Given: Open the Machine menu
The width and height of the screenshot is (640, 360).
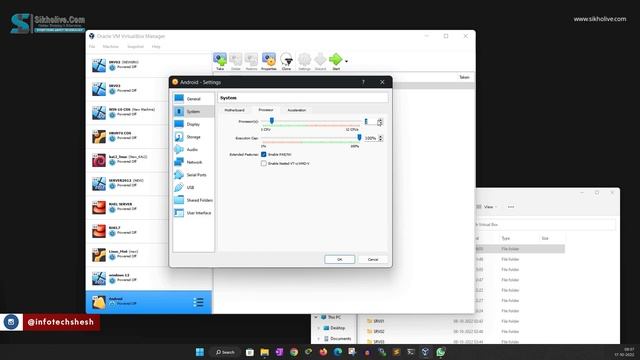Looking at the screenshot, I should pyautogui.click(x=111, y=47).
